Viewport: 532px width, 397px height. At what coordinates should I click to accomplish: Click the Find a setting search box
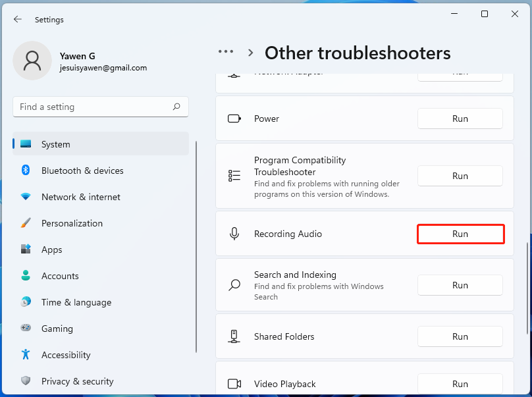[x=101, y=107]
